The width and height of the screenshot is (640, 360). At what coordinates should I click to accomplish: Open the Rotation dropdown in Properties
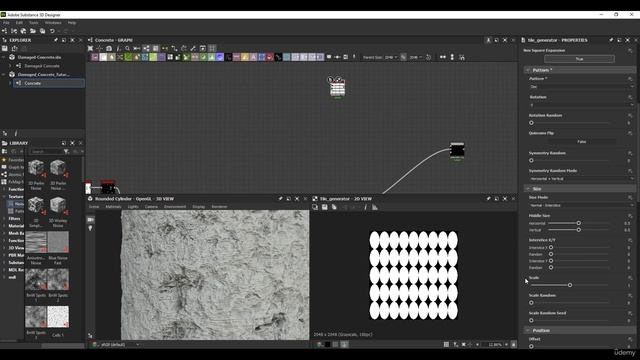pyautogui.click(x=582, y=105)
